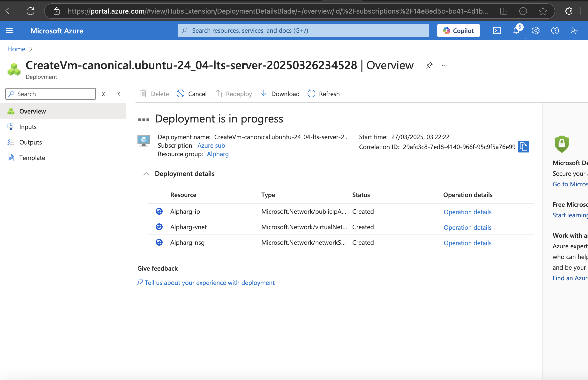588x380 pixels.
Task: Open portal settings gear
Action: pyautogui.click(x=535, y=30)
